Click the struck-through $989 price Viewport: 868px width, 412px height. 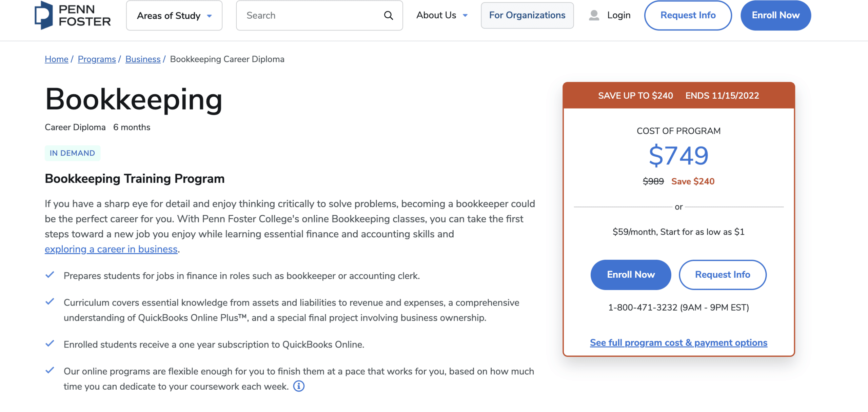click(653, 181)
